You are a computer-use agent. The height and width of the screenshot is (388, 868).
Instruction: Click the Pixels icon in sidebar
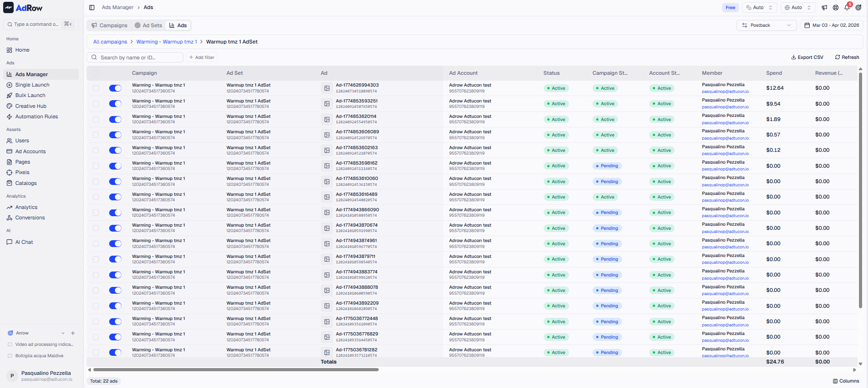click(x=10, y=172)
